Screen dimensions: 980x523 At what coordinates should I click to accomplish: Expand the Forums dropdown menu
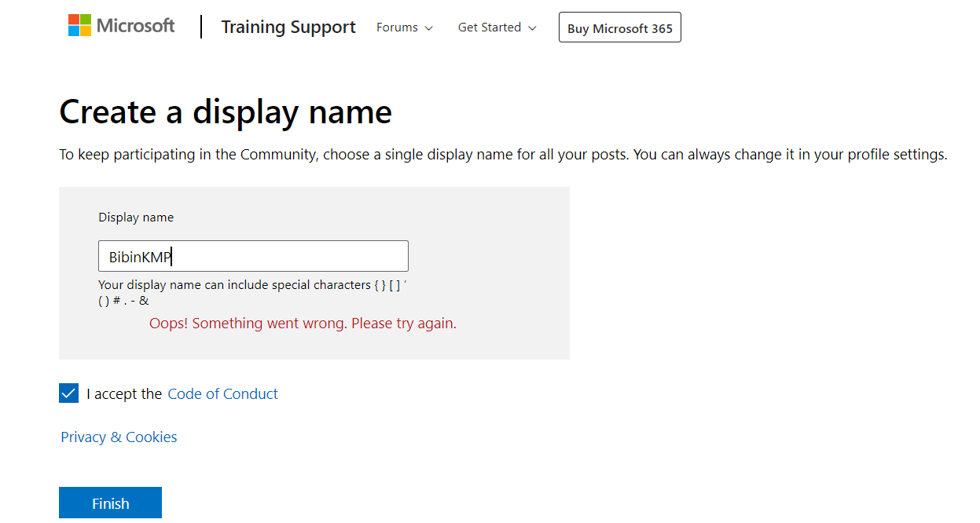405,27
